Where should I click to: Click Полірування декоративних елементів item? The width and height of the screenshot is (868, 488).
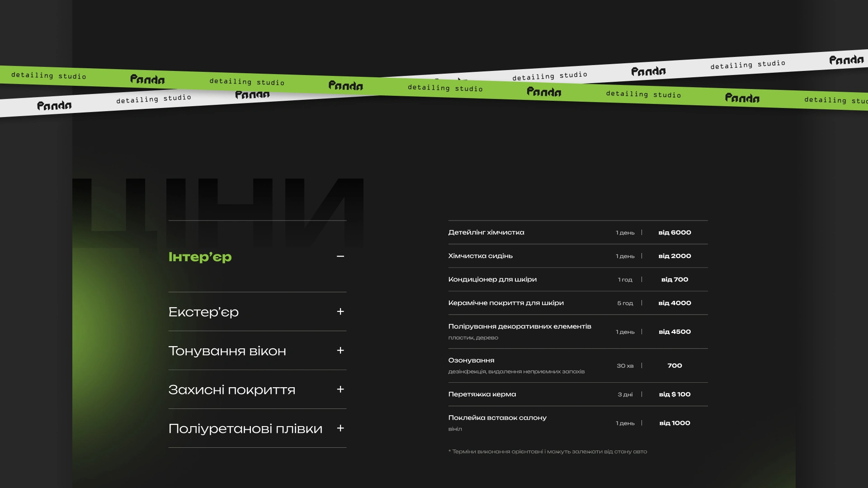click(519, 327)
